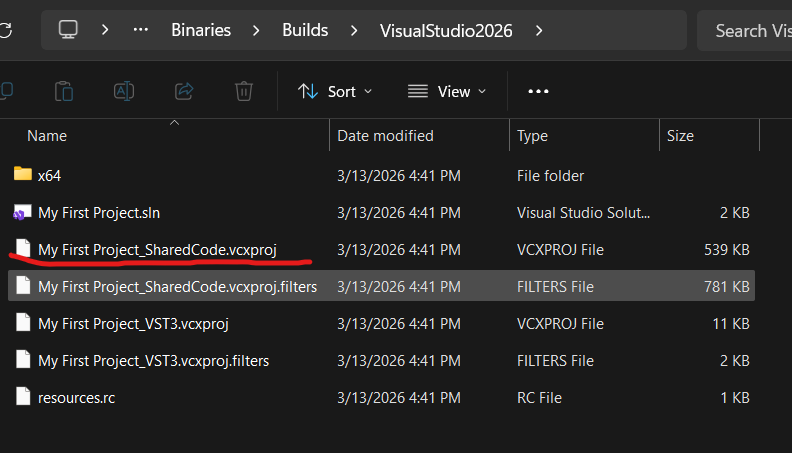Click the Rename toolbar icon
Viewport: 792px width, 453px height.
(123, 91)
